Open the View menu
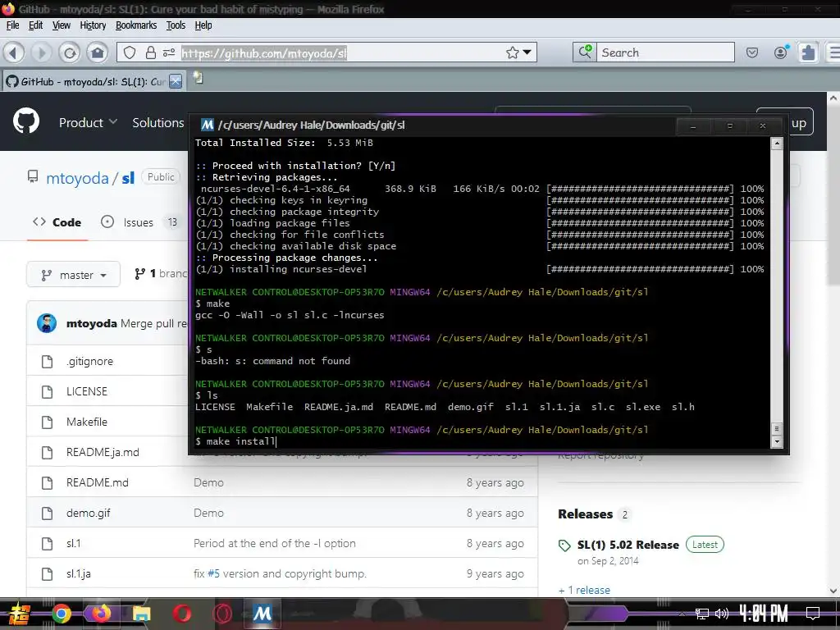Image resolution: width=840 pixels, height=630 pixels. 61,25
